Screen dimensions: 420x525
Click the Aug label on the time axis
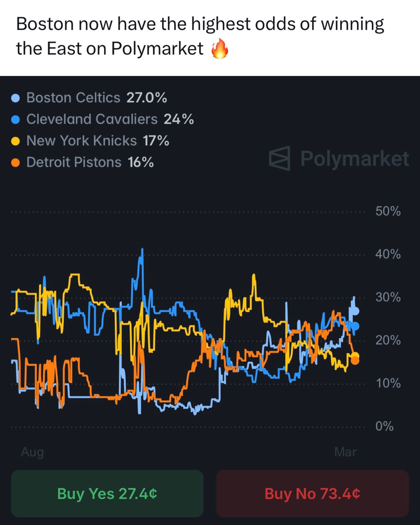[32, 452]
